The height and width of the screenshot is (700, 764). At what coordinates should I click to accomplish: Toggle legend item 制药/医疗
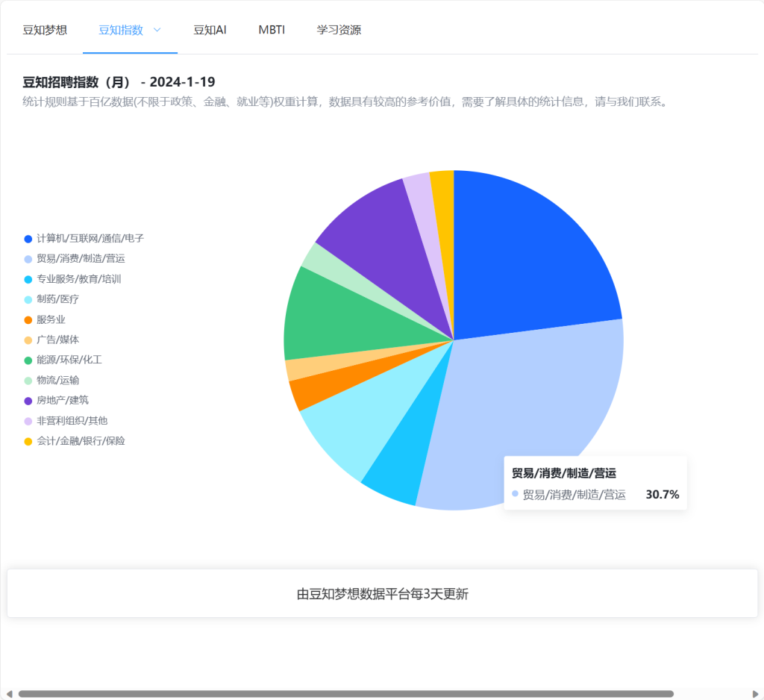51,299
